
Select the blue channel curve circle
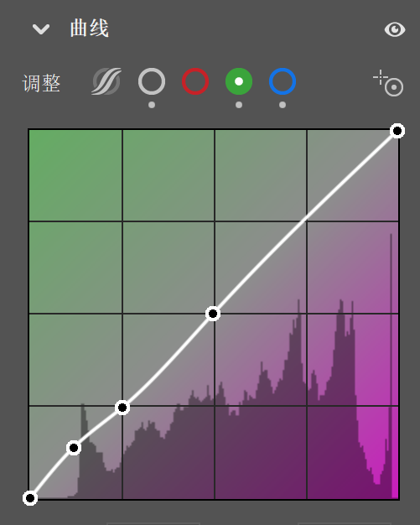(x=283, y=81)
